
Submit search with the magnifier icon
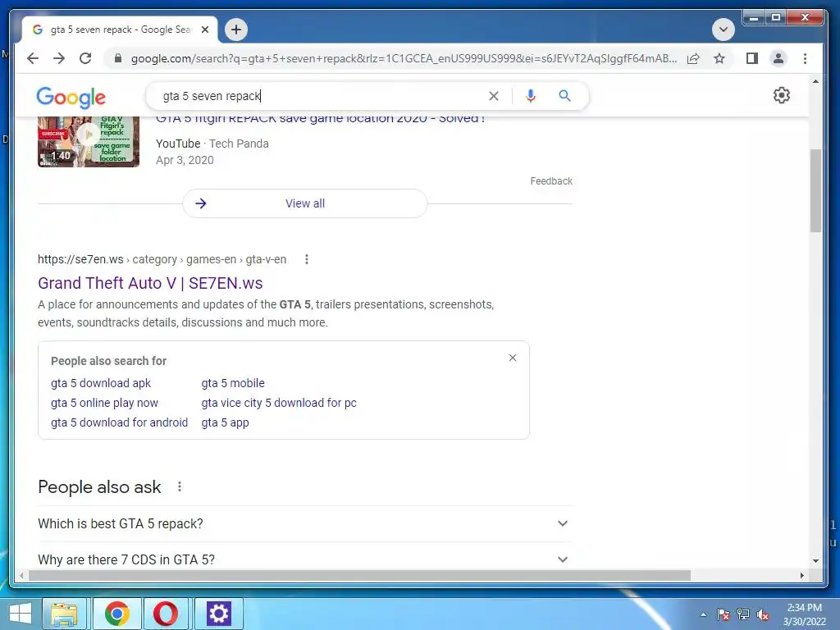[564, 96]
